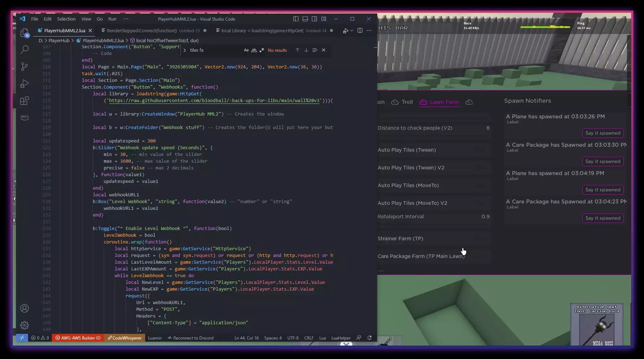The width and height of the screenshot is (644, 359).
Task: Open remote window indicator in status bar
Action: point(22,338)
